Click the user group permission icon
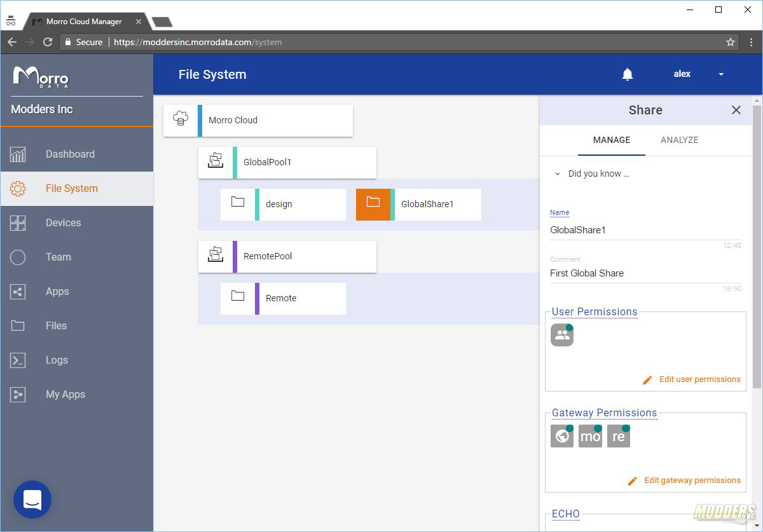763x532 pixels. point(562,335)
